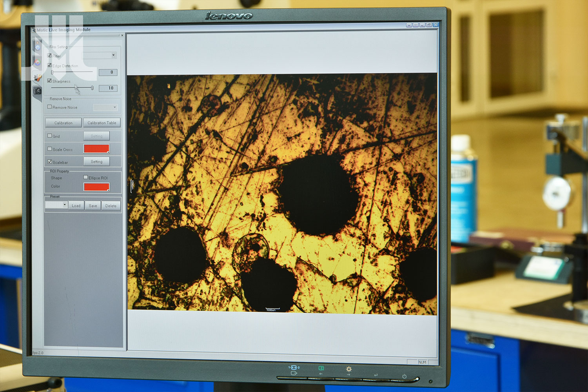Screen dimensions: 588x392
Task: Click the NUM indicator in the status bar
Action: (422, 362)
